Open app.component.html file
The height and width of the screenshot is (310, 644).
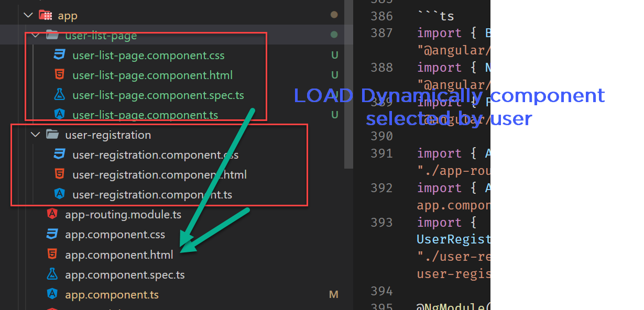119,255
